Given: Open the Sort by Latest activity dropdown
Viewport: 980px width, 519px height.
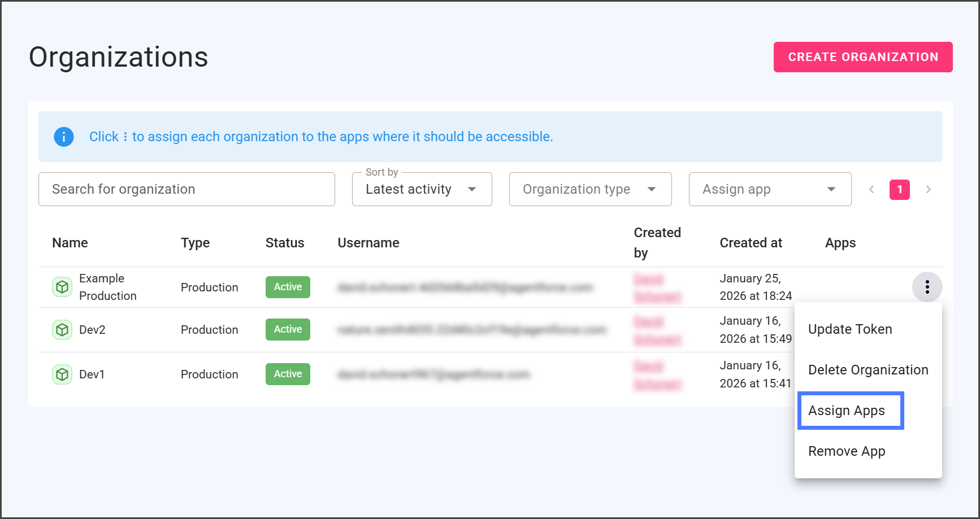Looking at the screenshot, I should [x=422, y=190].
